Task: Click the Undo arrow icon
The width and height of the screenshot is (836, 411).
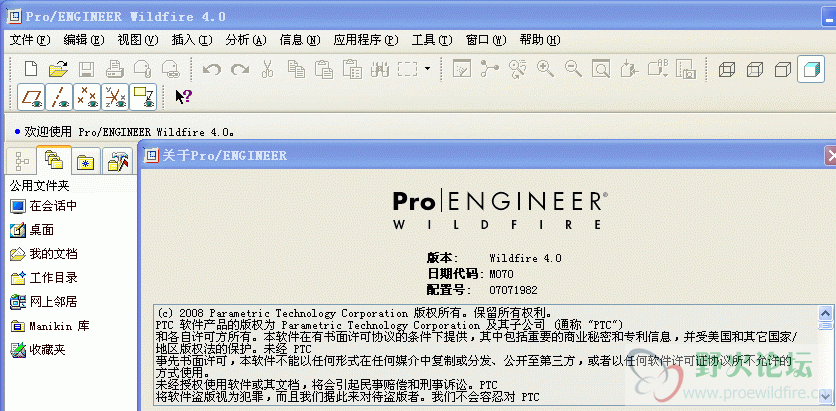Action: [x=212, y=69]
